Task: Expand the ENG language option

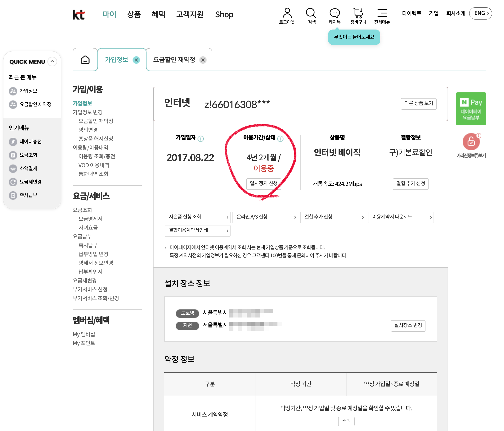Action: click(480, 13)
